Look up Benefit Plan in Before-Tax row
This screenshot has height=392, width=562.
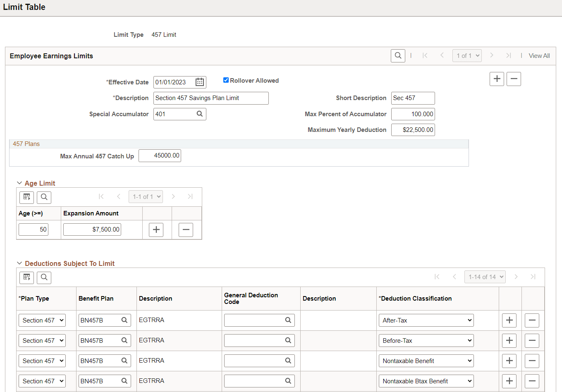pos(124,340)
